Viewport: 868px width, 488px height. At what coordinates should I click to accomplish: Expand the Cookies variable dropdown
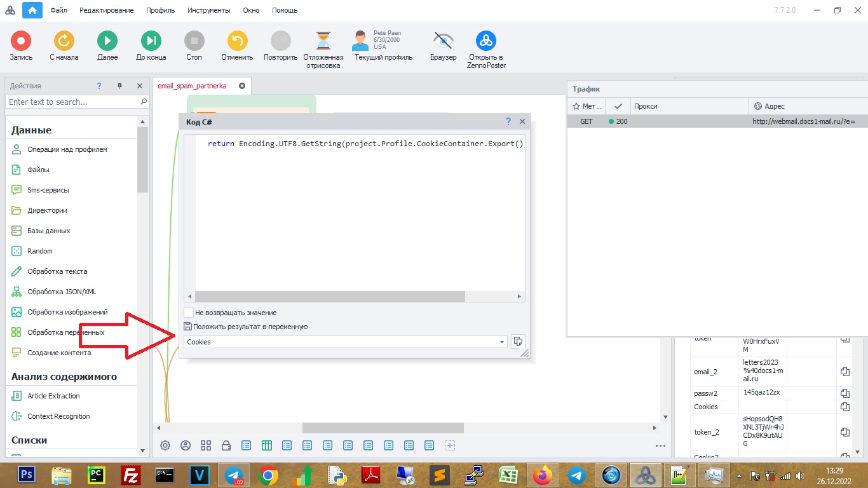click(502, 342)
